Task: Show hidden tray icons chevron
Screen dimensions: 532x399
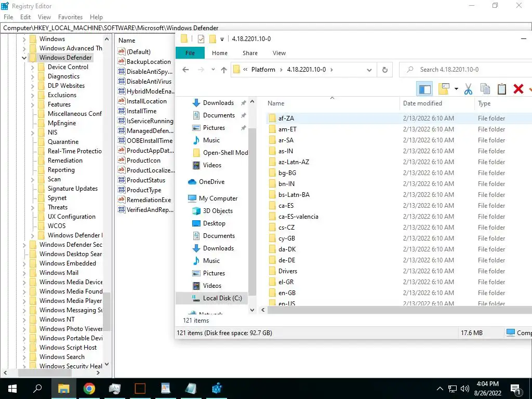Action: pyautogui.click(x=440, y=389)
